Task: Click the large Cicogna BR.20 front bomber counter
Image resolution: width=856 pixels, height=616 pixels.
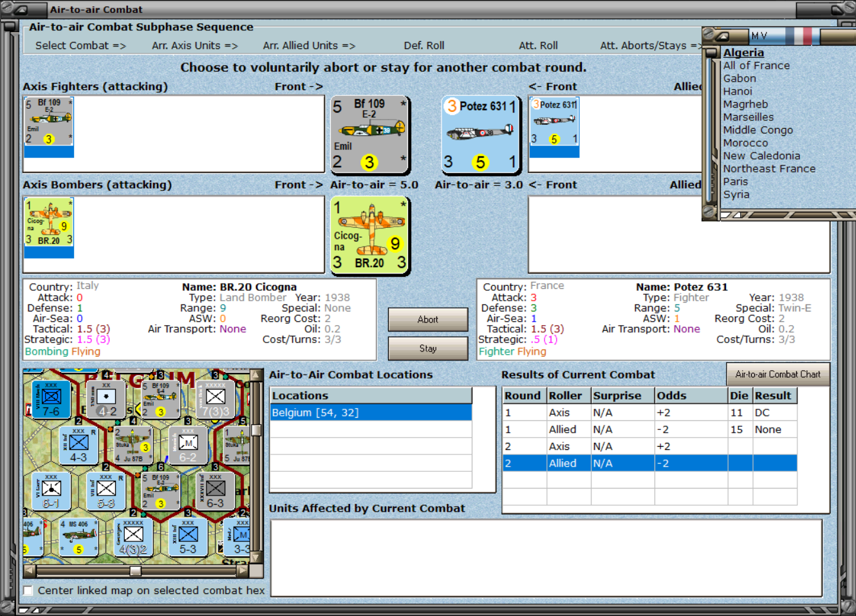Action: [370, 236]
